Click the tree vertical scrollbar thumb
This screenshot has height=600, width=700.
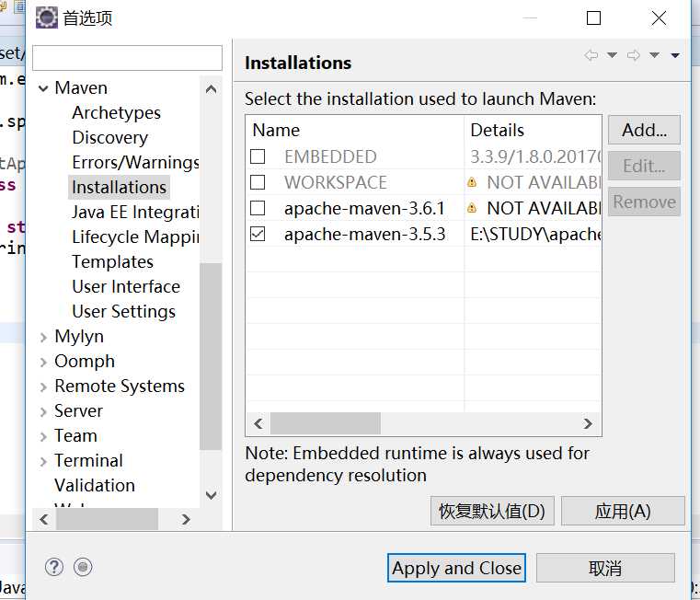coord(211,356)
